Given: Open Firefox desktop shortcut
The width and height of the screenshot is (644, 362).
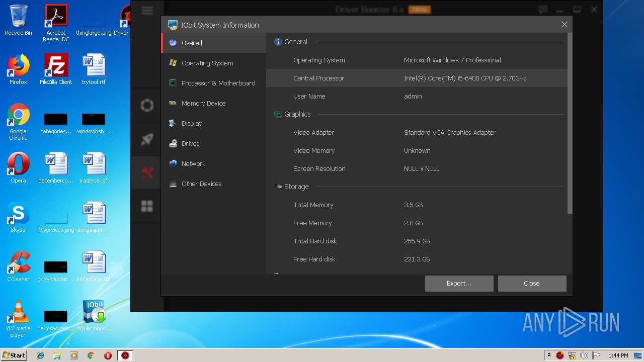Looking at the screenshot, I should coord(18,69).
